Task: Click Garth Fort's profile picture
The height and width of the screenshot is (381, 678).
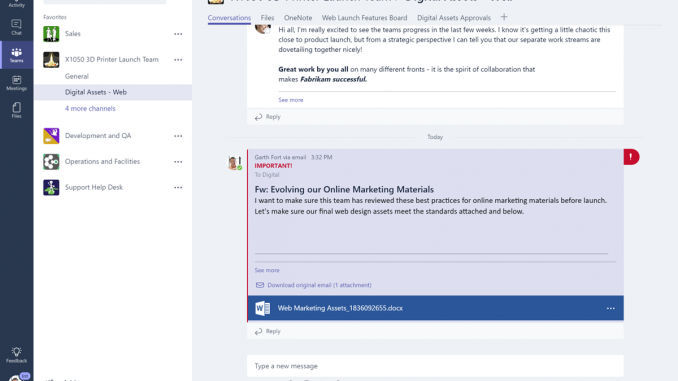Action: pyautogui.click(x=234, y=163)
